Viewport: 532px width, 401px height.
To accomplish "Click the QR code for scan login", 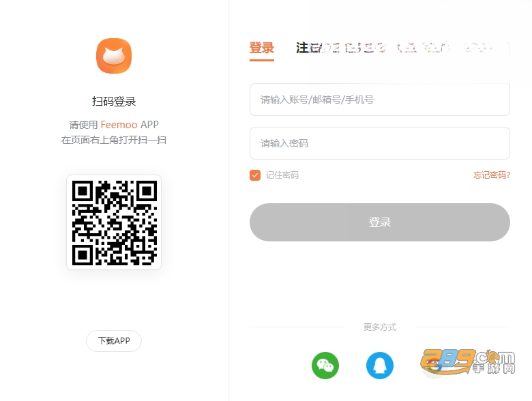I will coord(114,222).
